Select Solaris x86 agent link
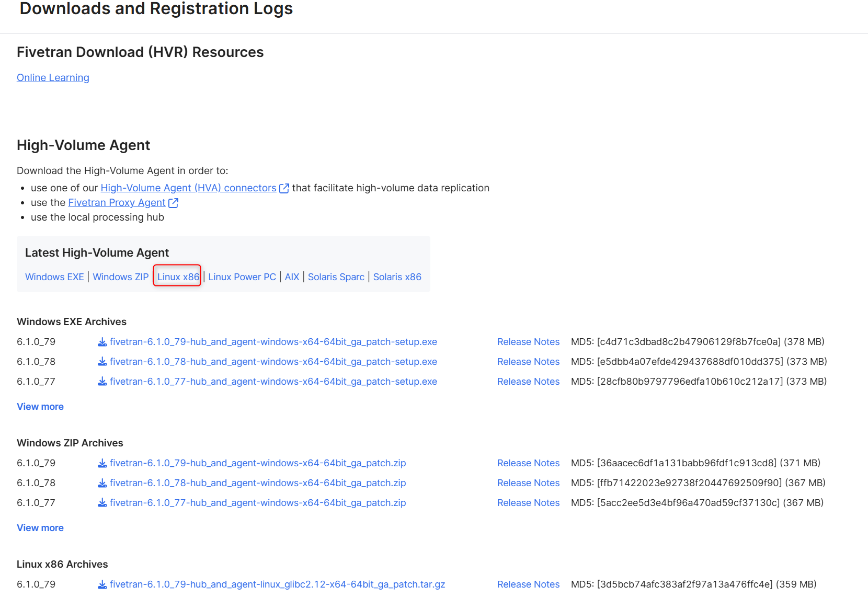868x598 pixels. pos(397,277)
